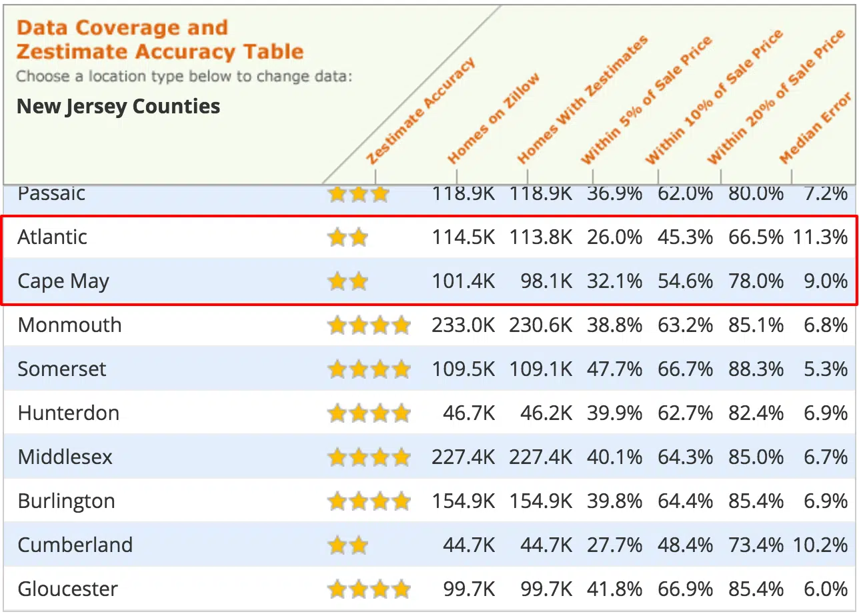
Task: Sort by Homes With Zestimates column
Action: (x=582, y=100)
